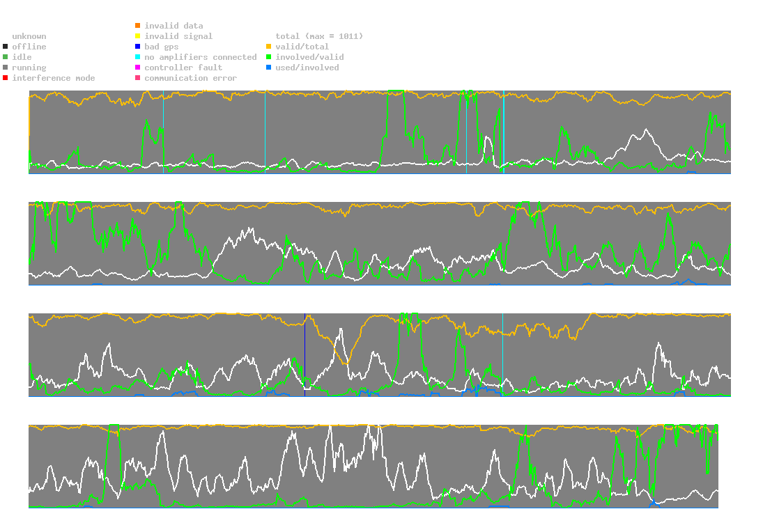
Task: Click the blue 'used/involved' line swatch
Action: [268, 68]
